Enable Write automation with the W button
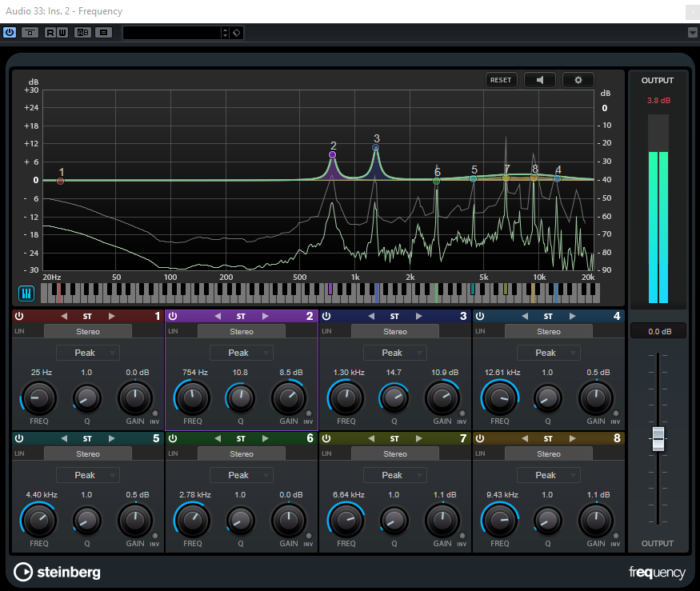This screenshot has width=700, height=591. pos(62,33)
